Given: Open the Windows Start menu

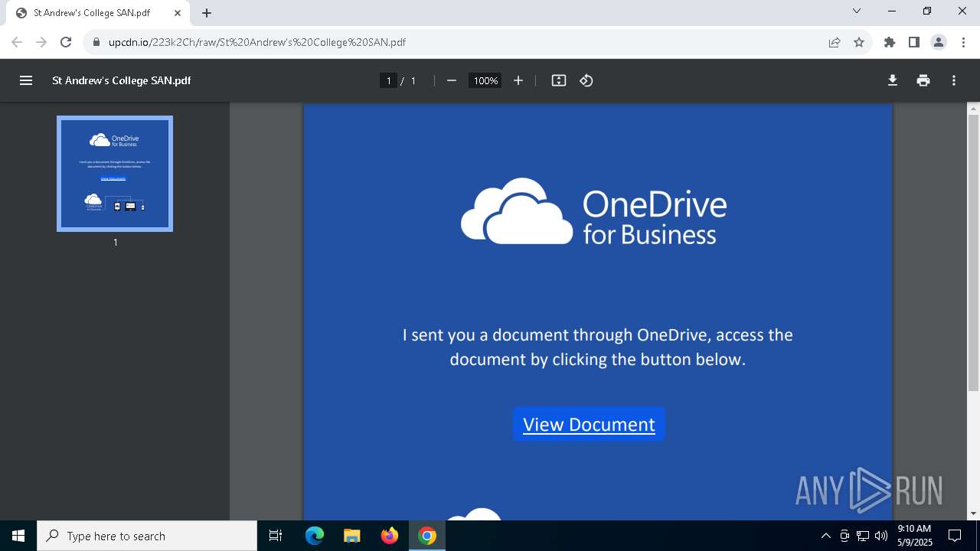Looking at the screenshot, I should pyautogui.click(x=18, y=536).
